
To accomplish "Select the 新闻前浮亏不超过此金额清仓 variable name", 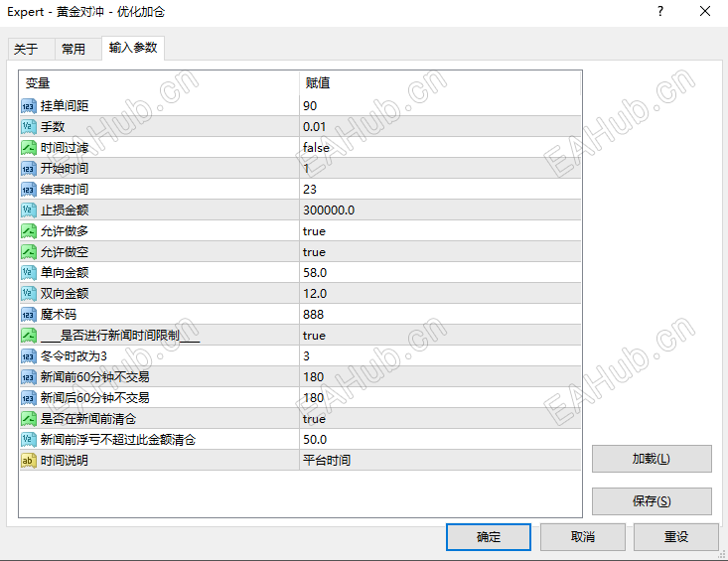I will pos(118,440).
